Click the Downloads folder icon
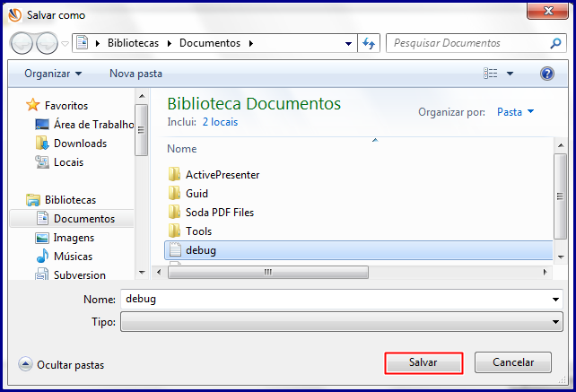This screenshot has height=392, width=576. [42, 143]
